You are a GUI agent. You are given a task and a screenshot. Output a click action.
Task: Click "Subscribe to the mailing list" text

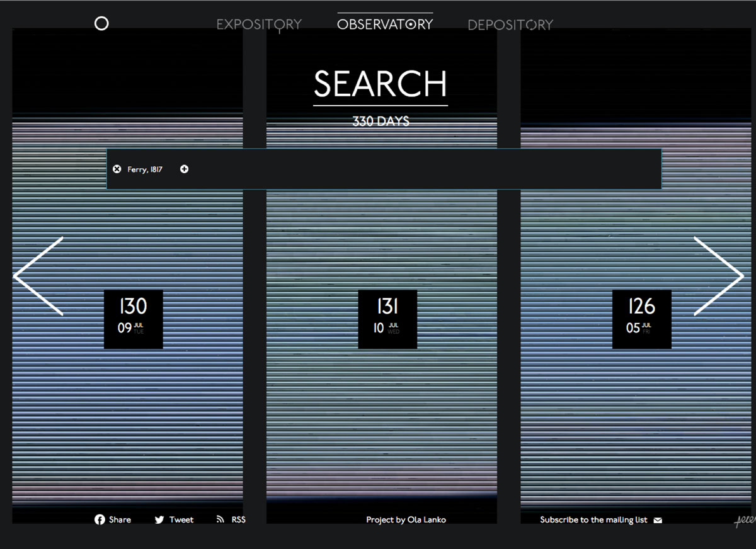[593, 520]
